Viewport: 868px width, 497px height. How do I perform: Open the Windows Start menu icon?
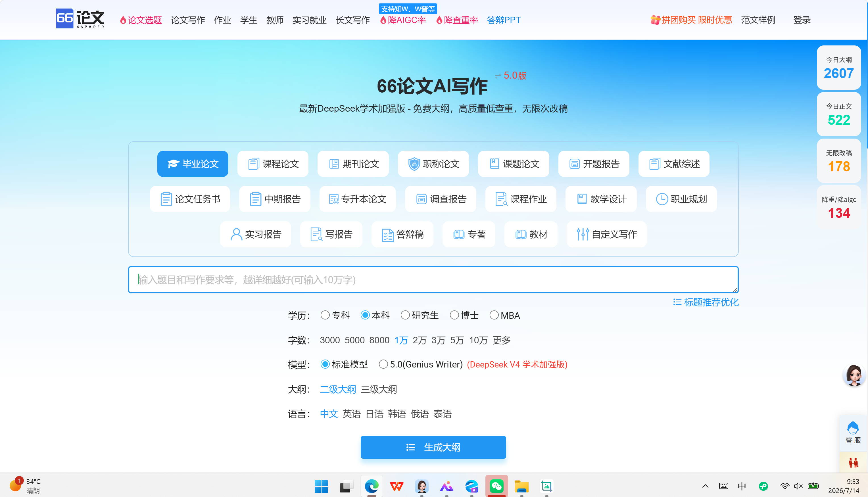pyautogui.click(x=321, y=486)
